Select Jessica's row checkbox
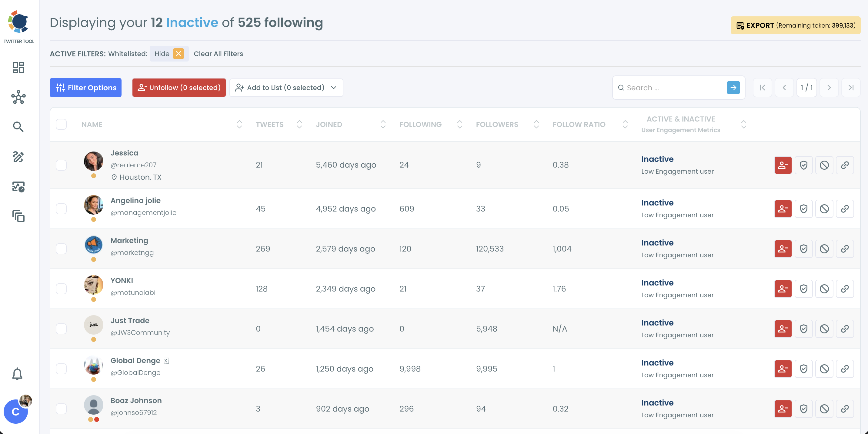The height and width of the screenshot is (434, 868). pyautogui.click(x=61, y=165)
